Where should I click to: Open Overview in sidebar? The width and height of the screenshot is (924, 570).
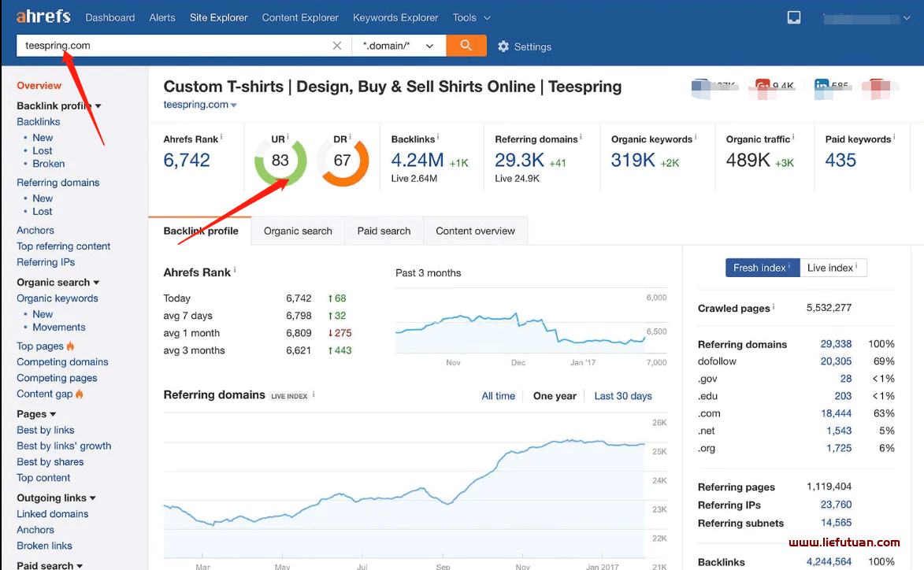point(39,85)
